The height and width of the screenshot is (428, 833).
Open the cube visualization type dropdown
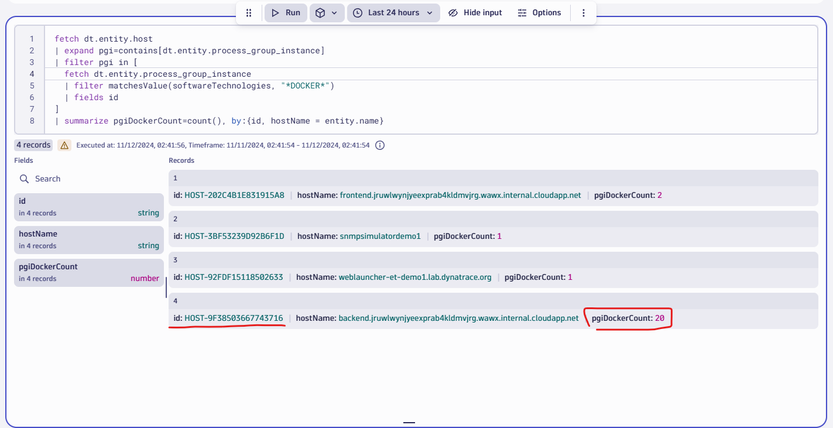pos(326,13)
